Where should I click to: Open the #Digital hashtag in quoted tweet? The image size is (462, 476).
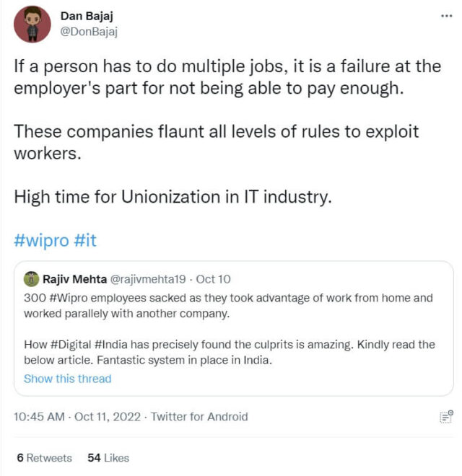[x=73, y=345]
